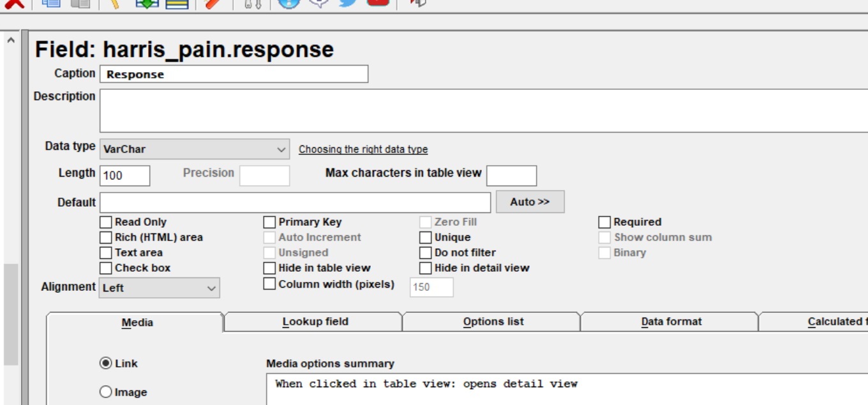Select the Link radio button
The height and width of the screenshot is (405, 868).
106,363
